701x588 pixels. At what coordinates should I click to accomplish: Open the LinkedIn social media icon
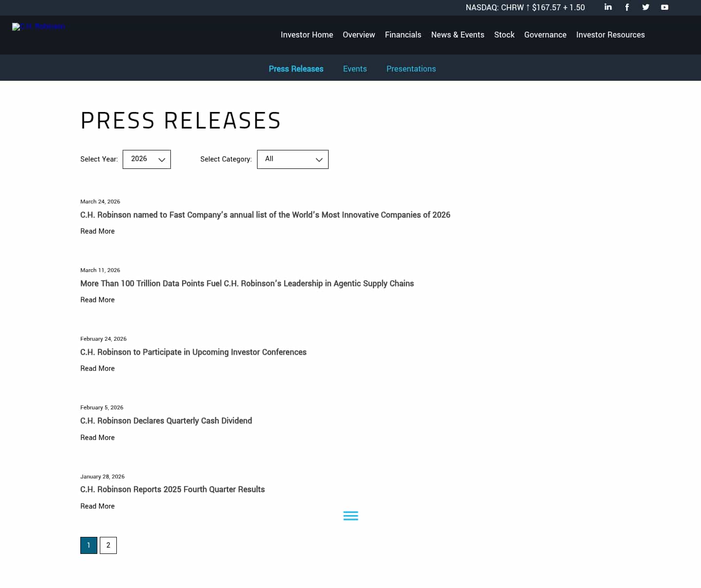coord(608,7)
